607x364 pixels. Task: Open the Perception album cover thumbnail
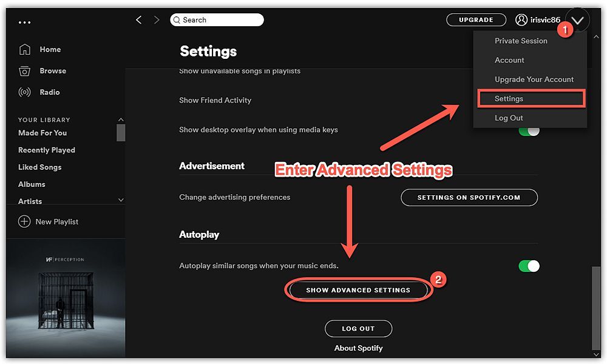coord(66,298)
